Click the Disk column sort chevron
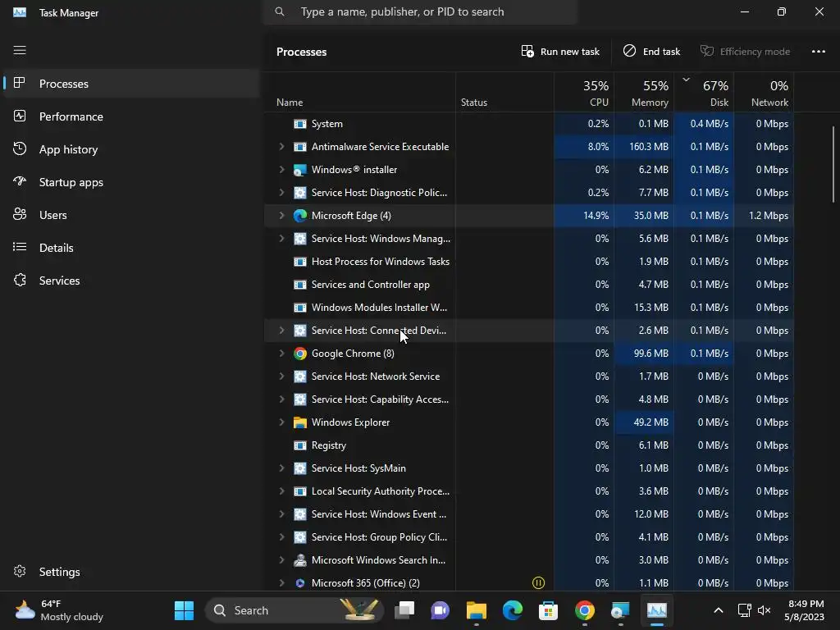Screen dimensions: 840x630 pos(686,80)
